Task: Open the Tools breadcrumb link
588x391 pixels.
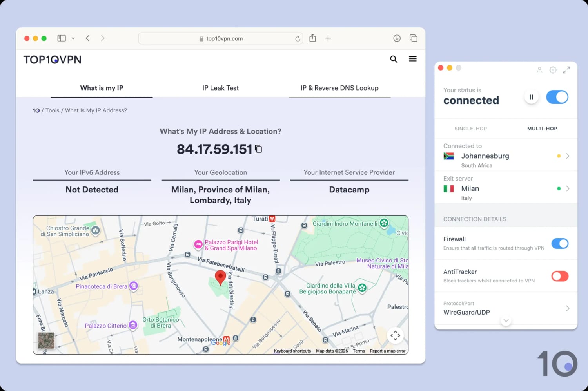Action: click(x=53, y=110)
